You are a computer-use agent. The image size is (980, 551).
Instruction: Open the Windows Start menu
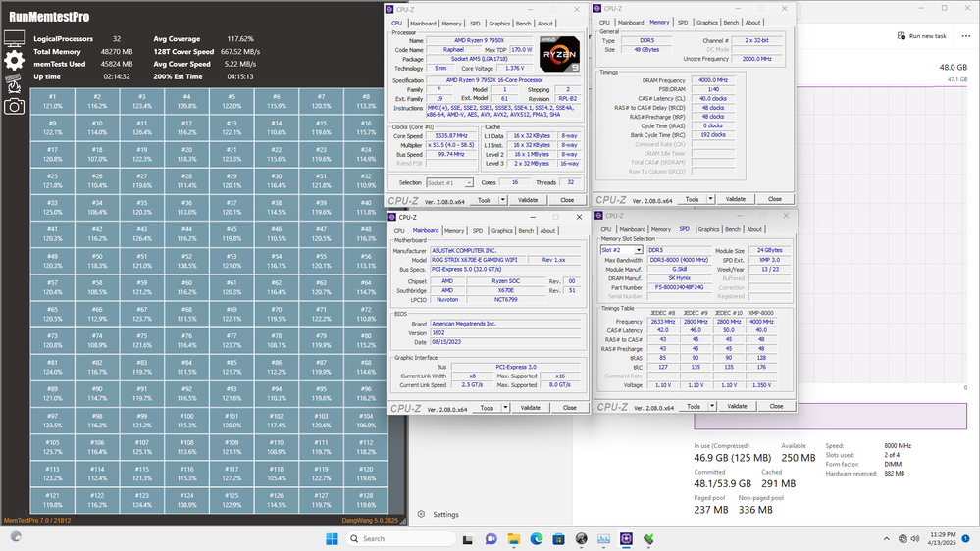point(332,538)
